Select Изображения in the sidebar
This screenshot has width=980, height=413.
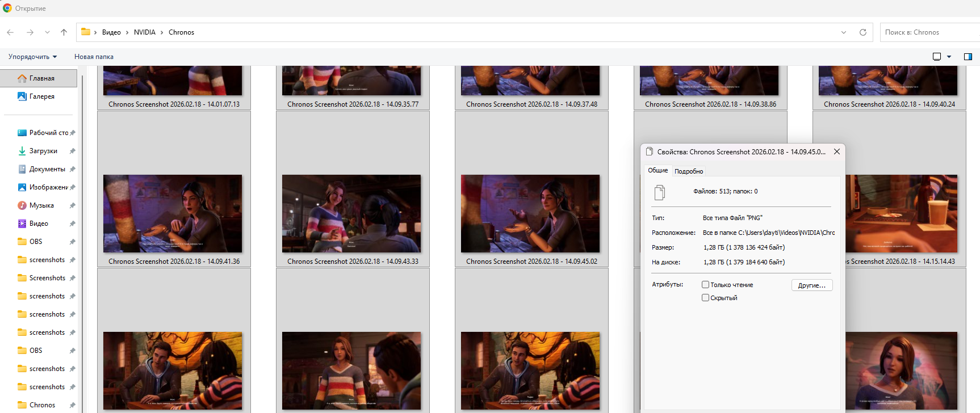click(43, 187)
